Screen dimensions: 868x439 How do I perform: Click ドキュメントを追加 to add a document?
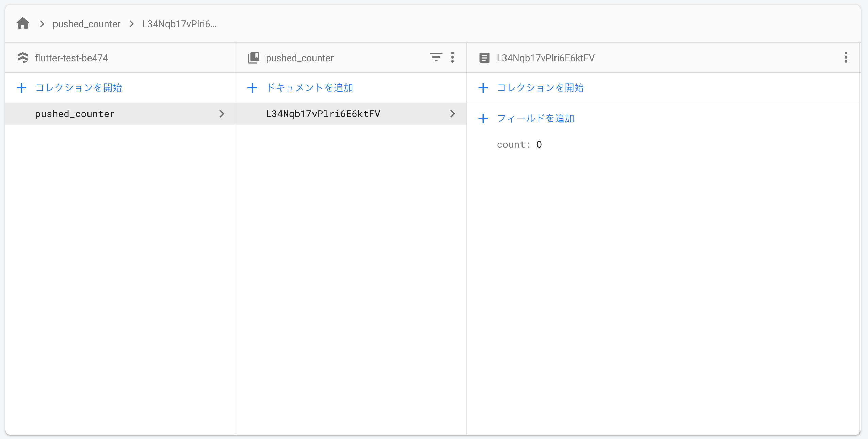309,88
